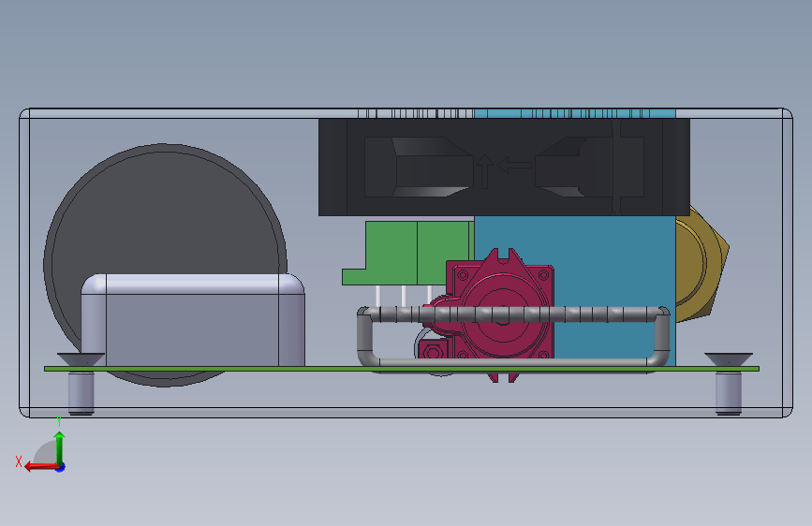Select the leftward rotation arrow on fan
This screenshot has width=812, height=526.
[x=514, y=165]
